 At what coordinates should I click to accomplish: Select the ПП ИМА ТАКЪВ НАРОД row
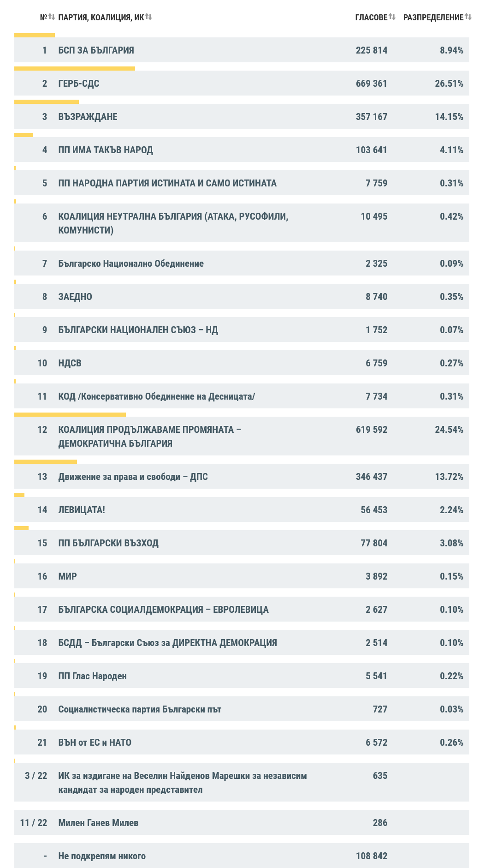click(106, 150)
